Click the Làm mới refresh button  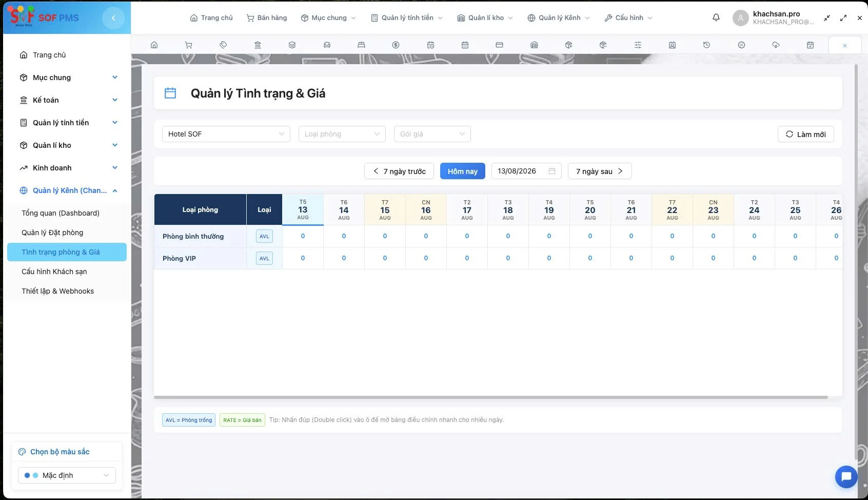[x=806, y=134]
